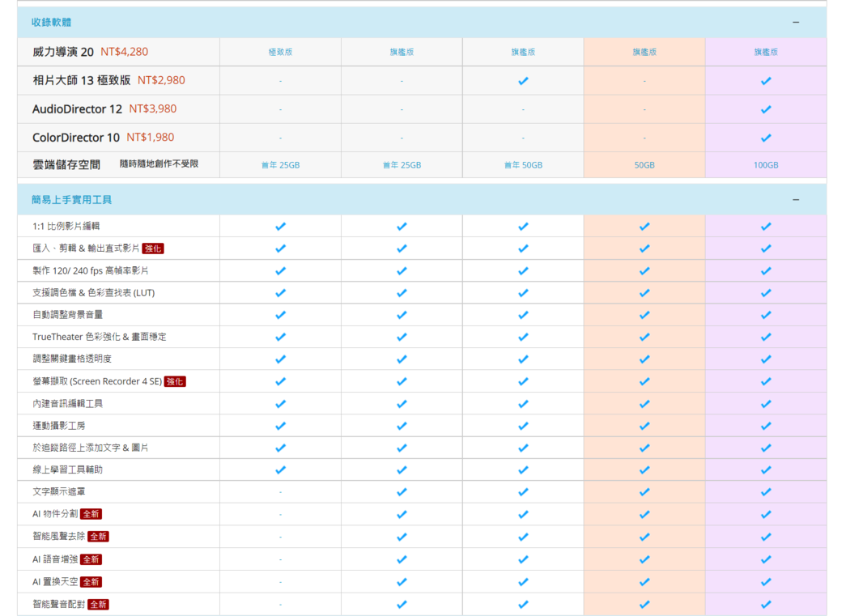Screen dimensions: 842x616
Task: Click the 內建音訊編輯工具 feature label
Action: (68, 403)
